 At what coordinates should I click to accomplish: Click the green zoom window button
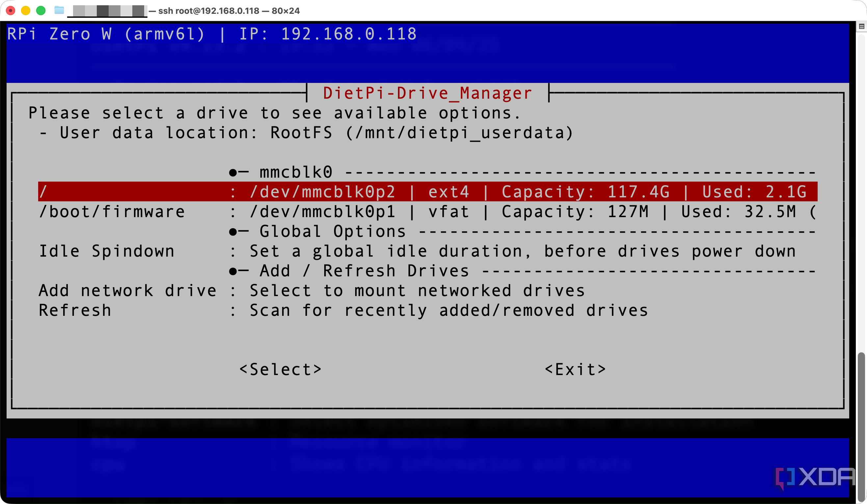point(40,10)
